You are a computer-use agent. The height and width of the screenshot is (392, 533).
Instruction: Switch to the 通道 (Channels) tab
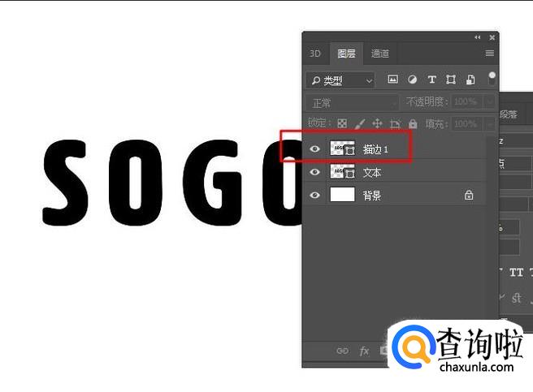coord(380,54)
